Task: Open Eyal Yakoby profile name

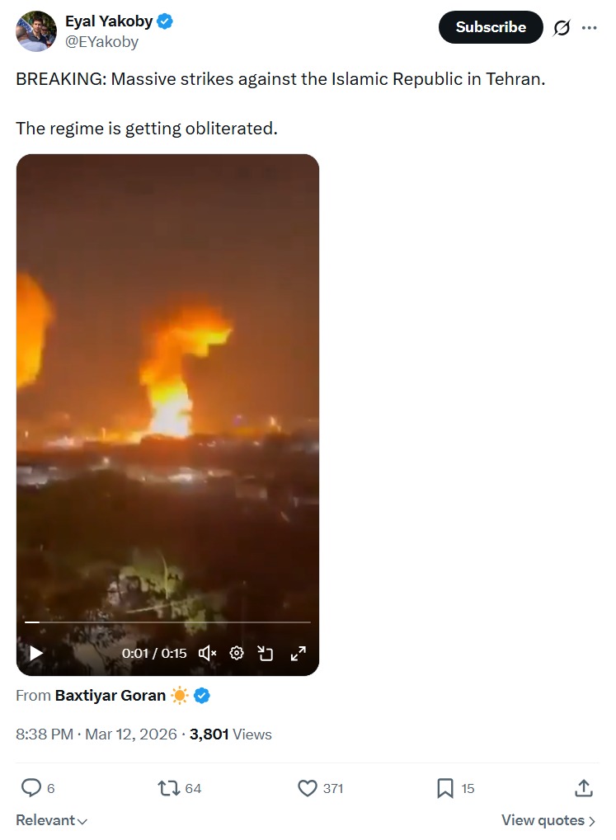Action: click(x=109, y=21)
